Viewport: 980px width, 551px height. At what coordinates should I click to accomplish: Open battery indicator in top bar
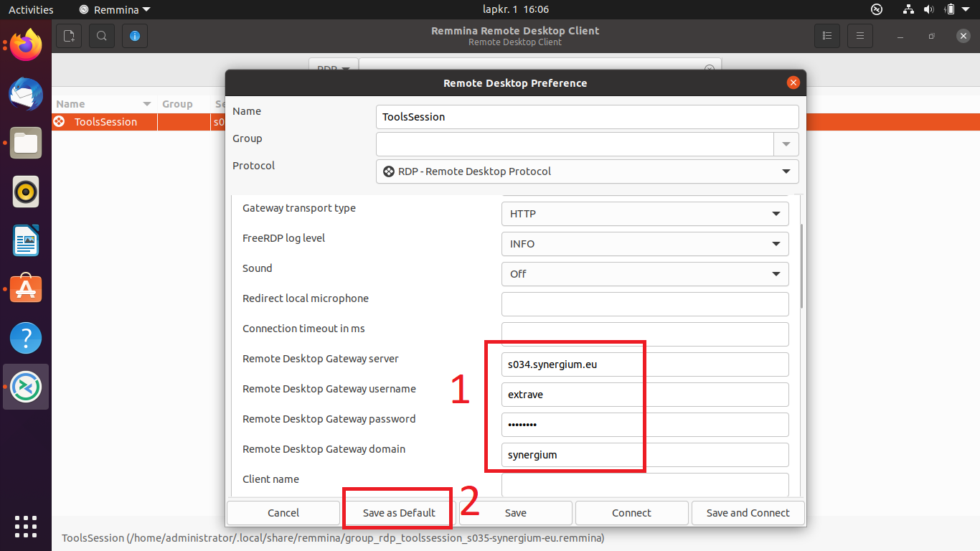[950, 9]
